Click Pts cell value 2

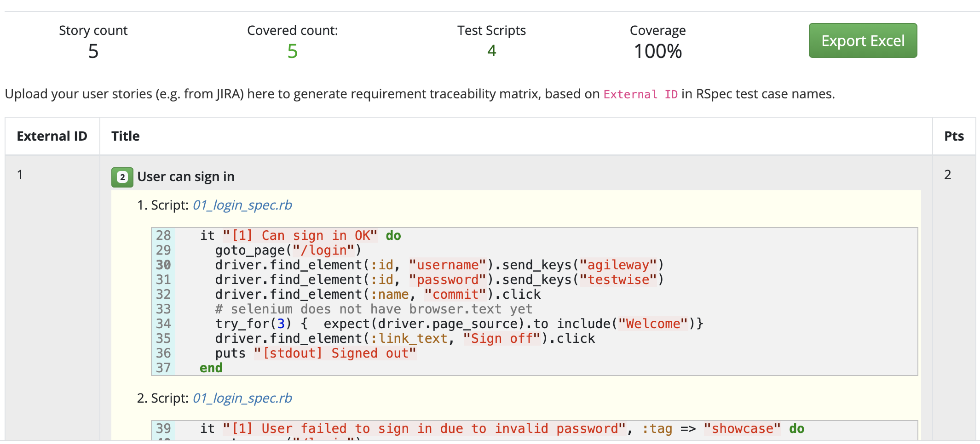948,175
